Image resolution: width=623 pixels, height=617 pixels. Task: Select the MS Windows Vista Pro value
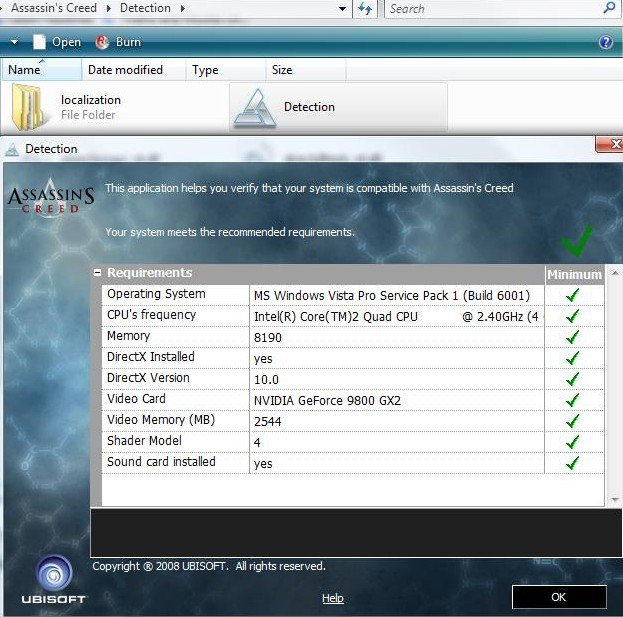392,296
